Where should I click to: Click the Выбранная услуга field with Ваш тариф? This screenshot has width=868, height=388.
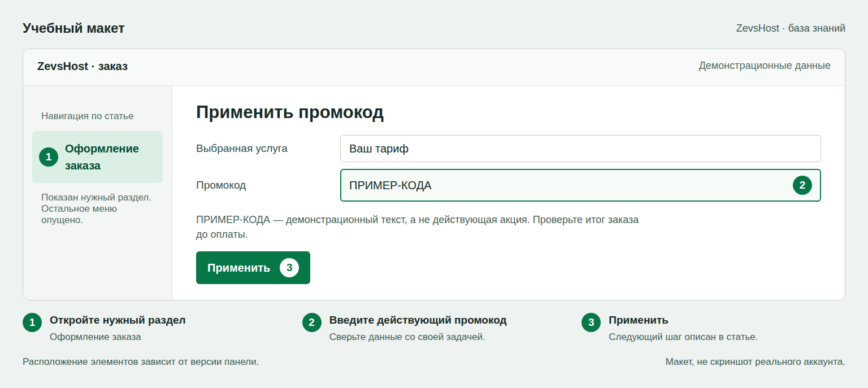[580, 149]
